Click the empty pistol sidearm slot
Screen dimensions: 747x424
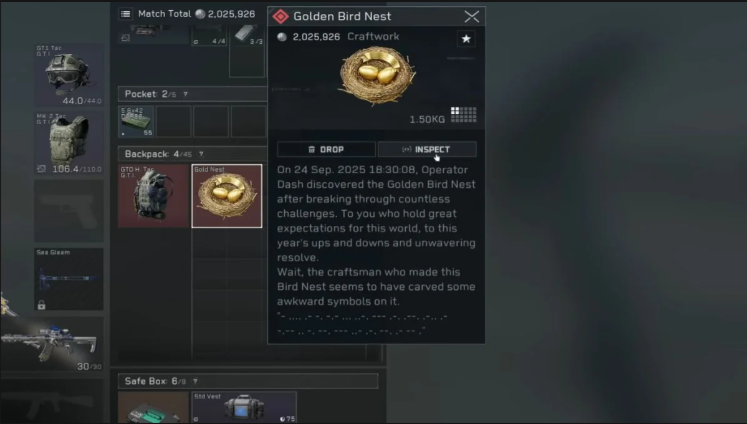(69, 211)
